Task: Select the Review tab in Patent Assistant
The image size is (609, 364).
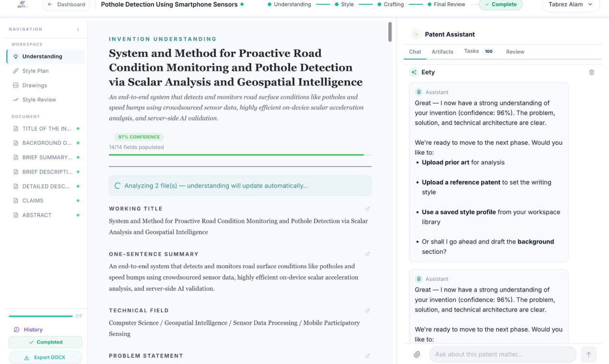Action: tap(515, 52)
